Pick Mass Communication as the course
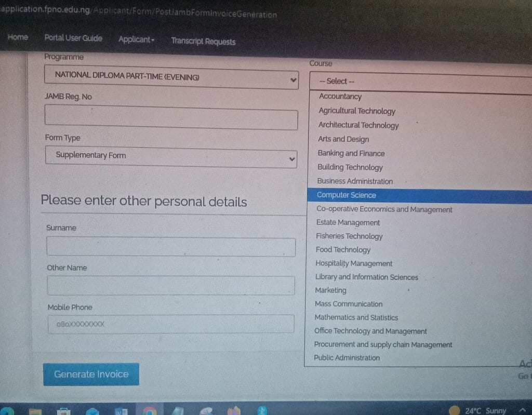This screenshot has width=532, height=415. click(349, 304)
